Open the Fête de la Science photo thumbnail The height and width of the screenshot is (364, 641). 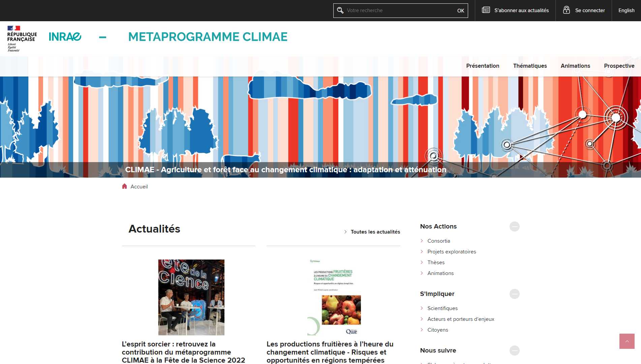coord(191,297)
